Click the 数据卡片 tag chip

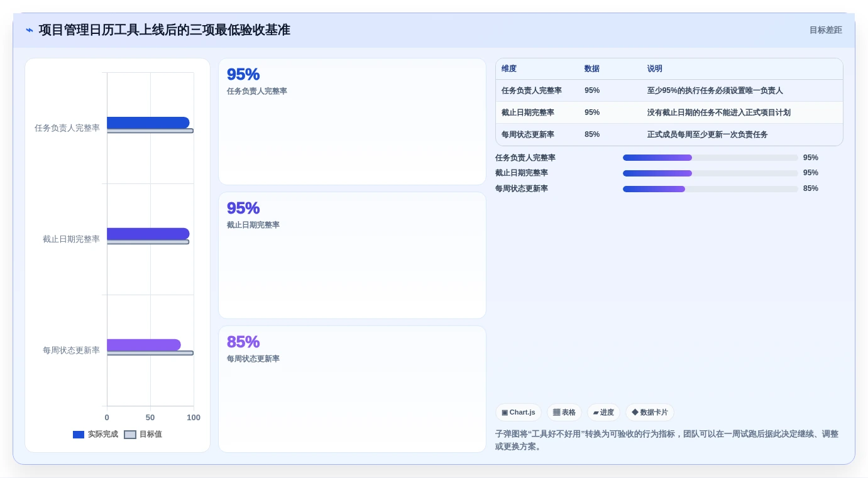(x=650, y=412)
